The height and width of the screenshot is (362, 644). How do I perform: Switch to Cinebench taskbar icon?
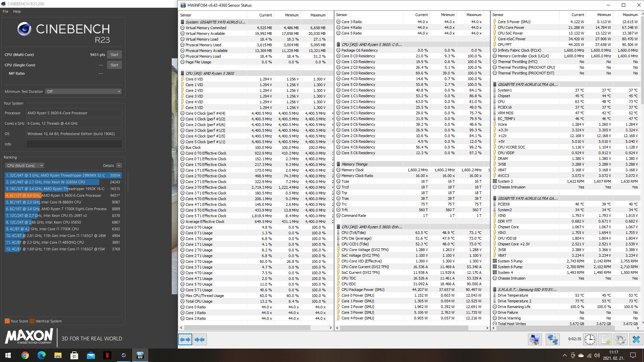124,355
